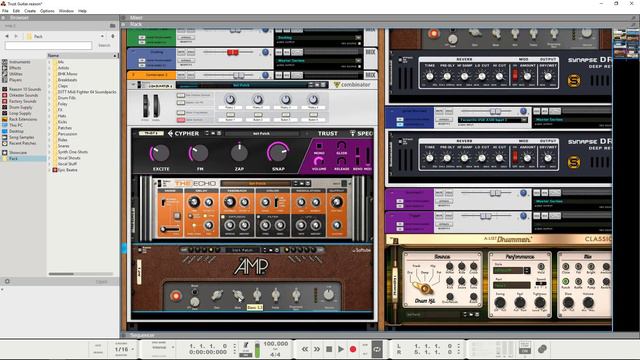The image size is (640, 360).
Task: Open Recent Patches in browser
Action: tap(22, 143)
